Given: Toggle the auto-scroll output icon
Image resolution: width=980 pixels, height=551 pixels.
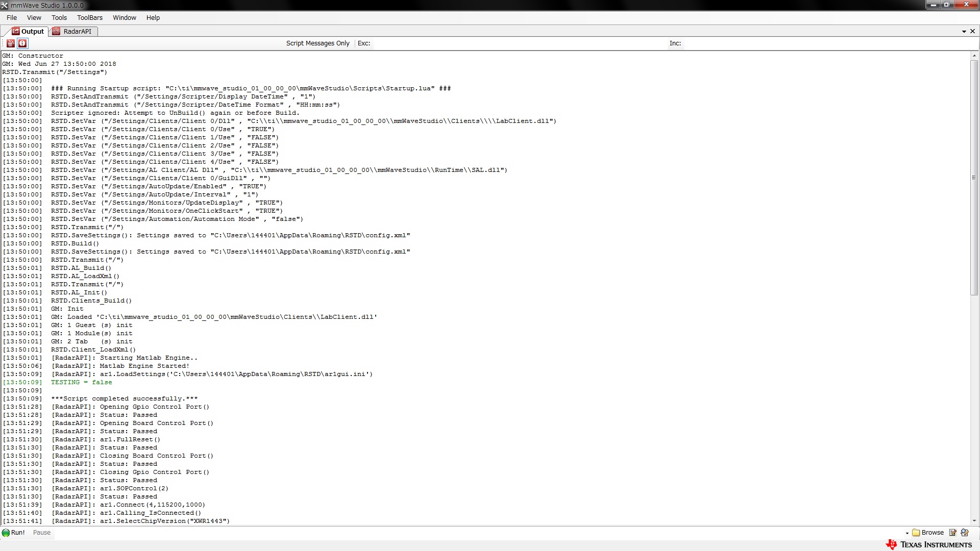Looking at the screenshot, I should pos(22,43).
